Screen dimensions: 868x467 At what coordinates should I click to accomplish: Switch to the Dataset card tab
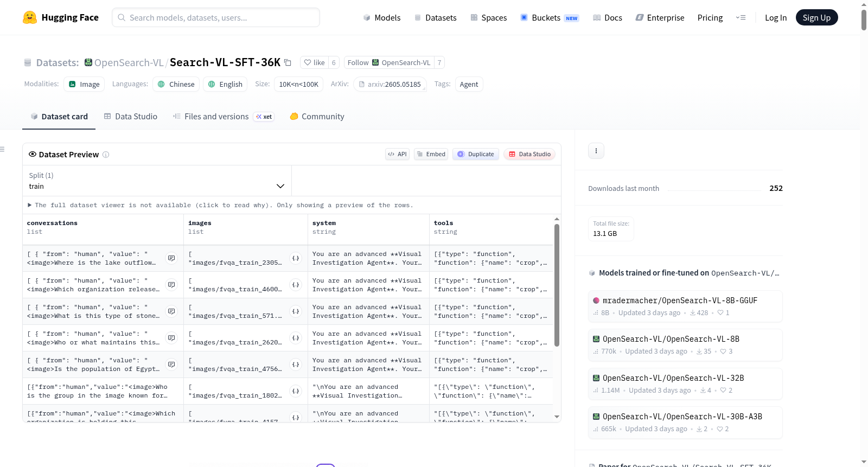[x=59, y=117]
